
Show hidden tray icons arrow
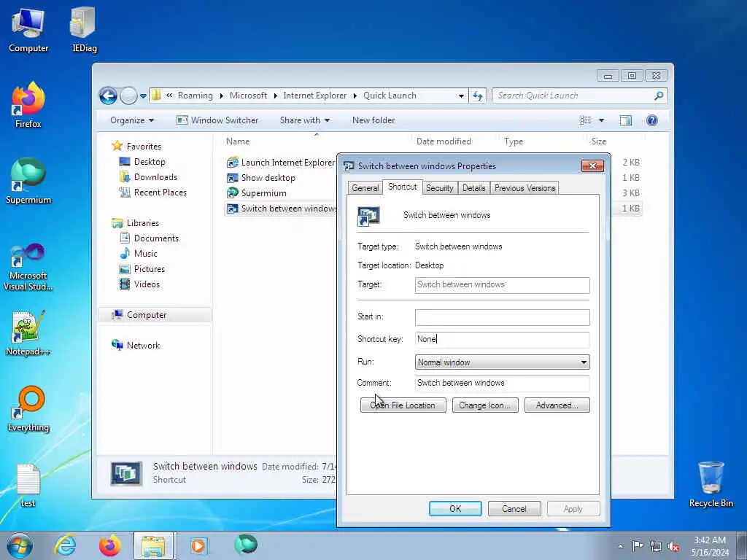[x=620, y=547]
